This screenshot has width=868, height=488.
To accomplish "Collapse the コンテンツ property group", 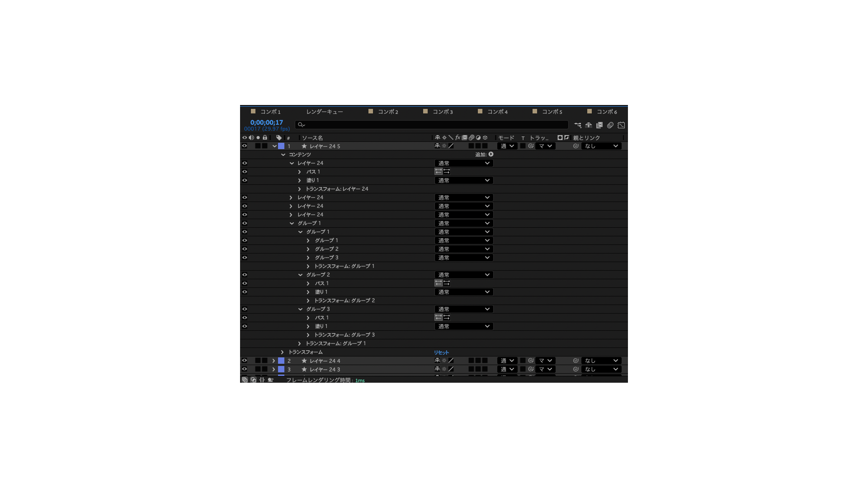I will (x=283, y=155).
